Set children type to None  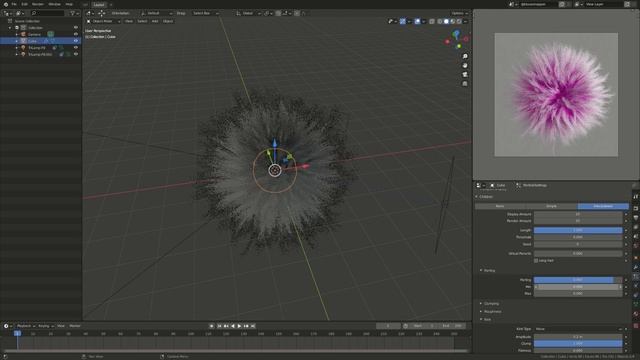point(500,206)
